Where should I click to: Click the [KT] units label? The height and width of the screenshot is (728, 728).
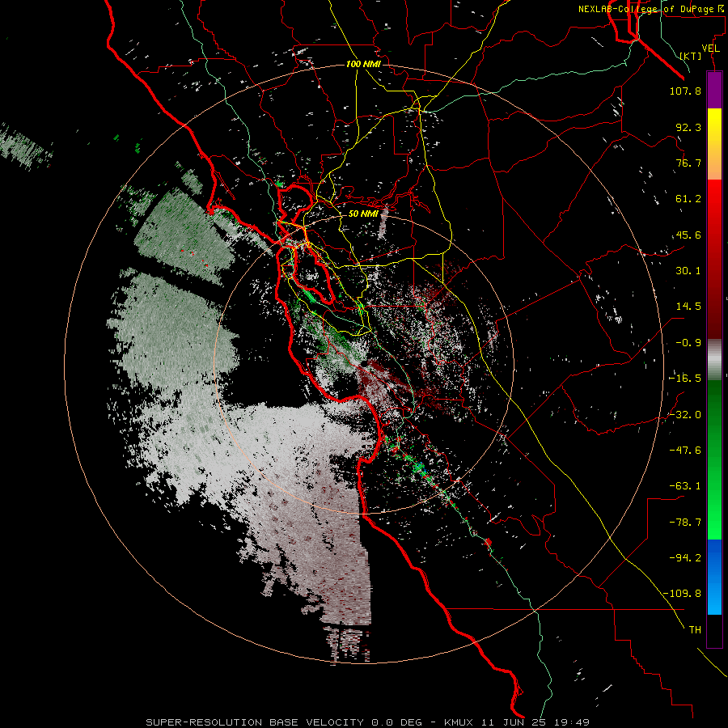691,56
